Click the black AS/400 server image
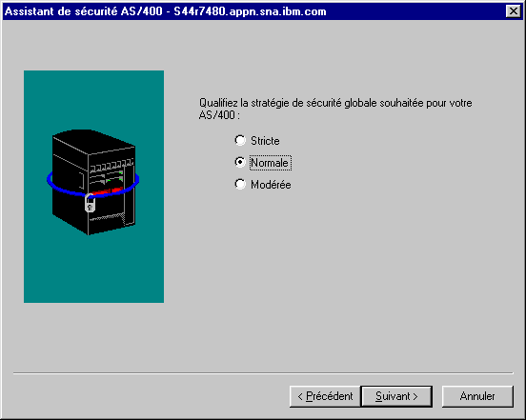 point(93,182)
